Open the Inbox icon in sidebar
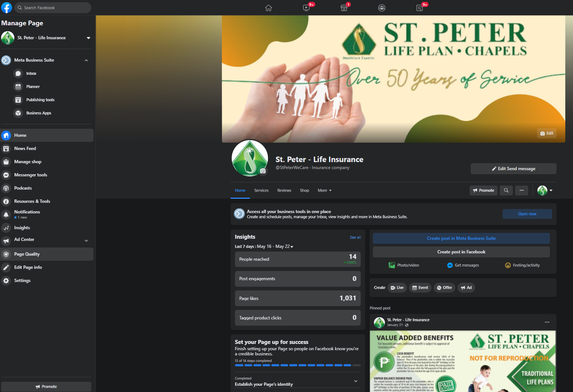The image size is (573, 392). click(18, 74)
